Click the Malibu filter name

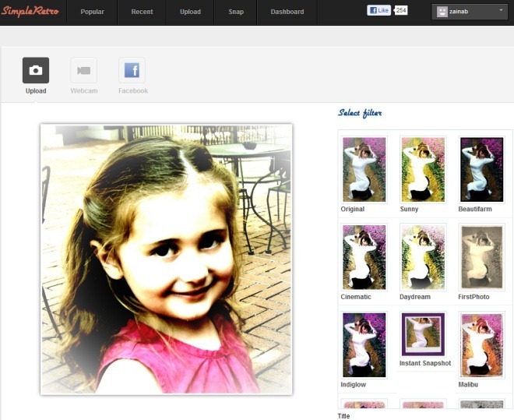coord(468,384)
